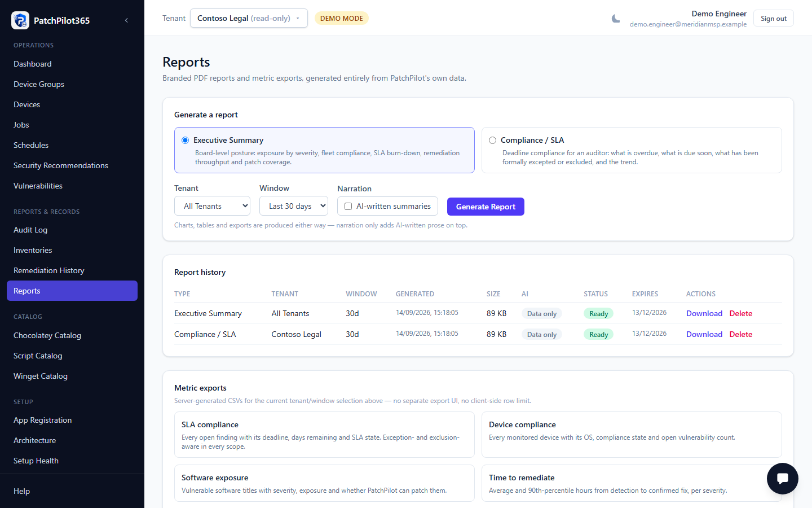Open Schedules from the sidebar
Viewport: 812px width, 508px height.
click(x=72, y=145)
